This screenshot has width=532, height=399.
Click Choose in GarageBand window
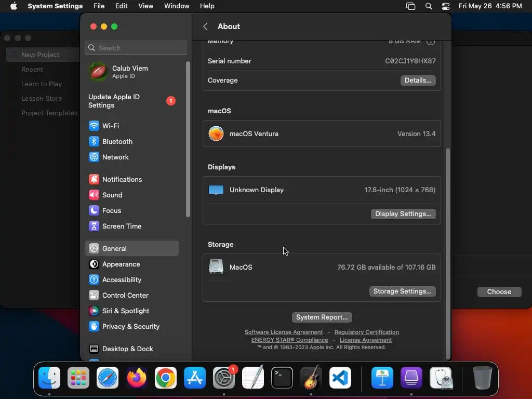(x=499, y=292)
